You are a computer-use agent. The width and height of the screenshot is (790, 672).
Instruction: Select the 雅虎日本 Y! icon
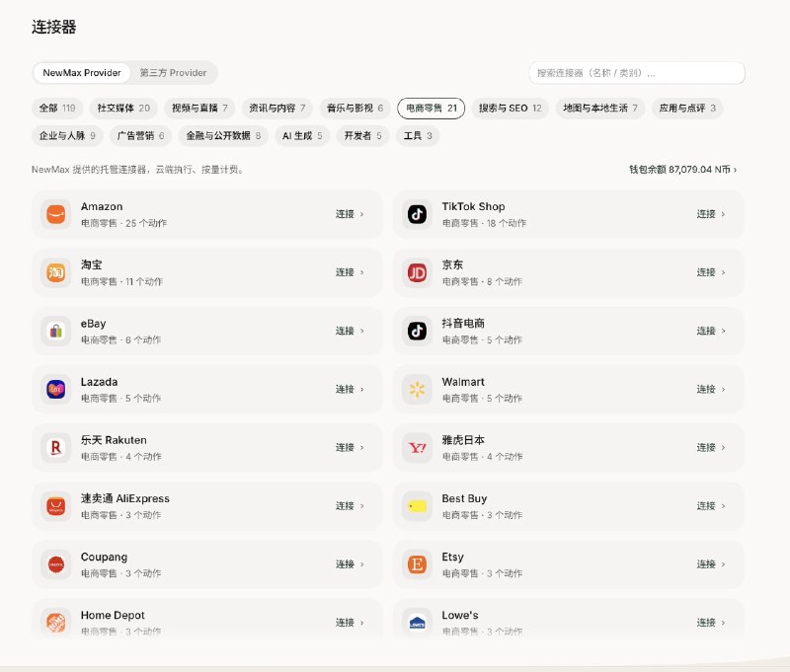tap(417, 448)
